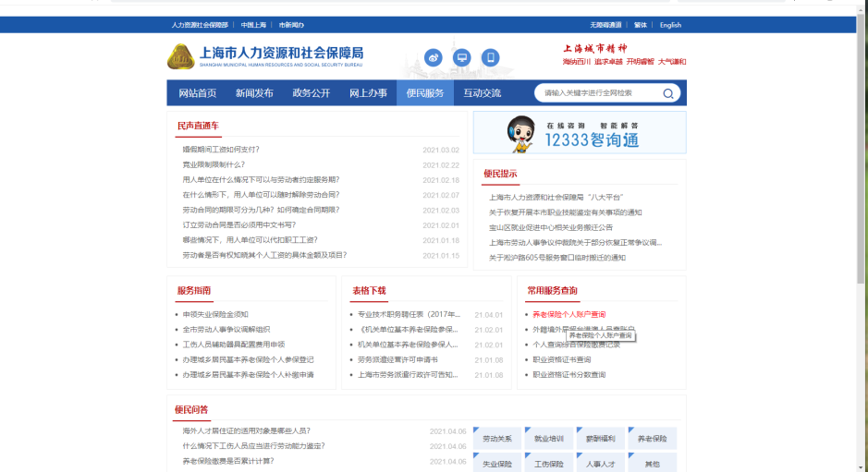868x472 pixels.
Task: Click the 市新闻办 top link
Action: 291,25
